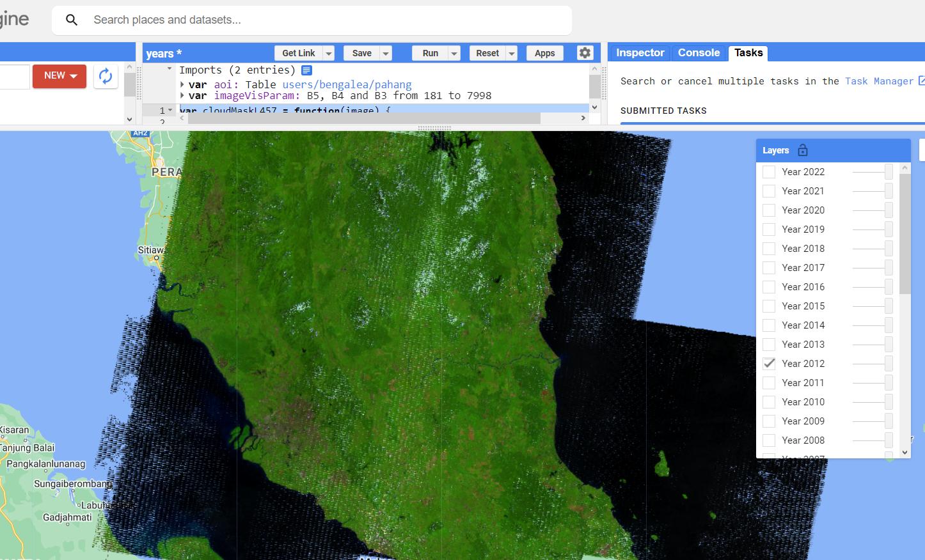Enable the Year 2018 layer
925x560 pixels.
769,249
